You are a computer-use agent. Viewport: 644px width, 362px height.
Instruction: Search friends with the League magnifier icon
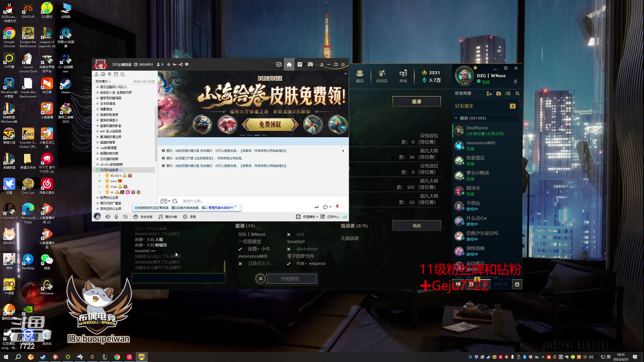[x=517, y=94]
